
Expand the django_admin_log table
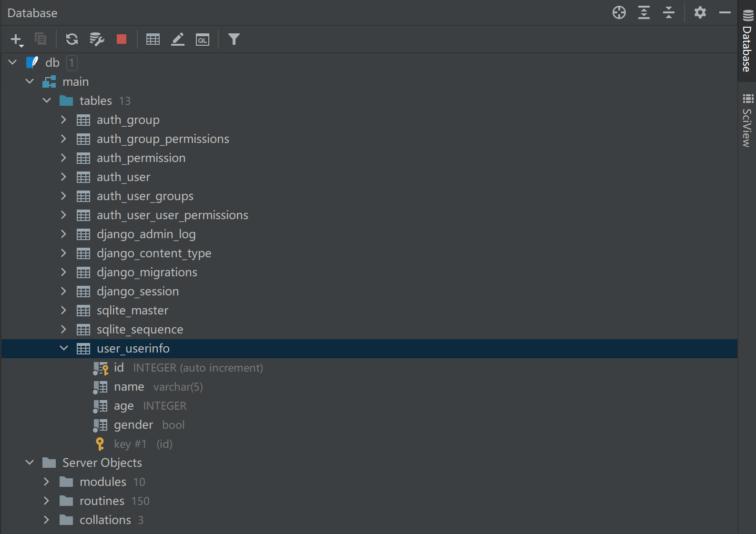click(63, 234)
